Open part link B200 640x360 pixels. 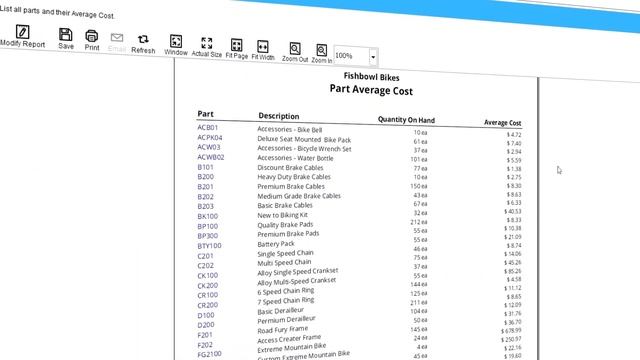pyautogui.click(x=205, y=177)
